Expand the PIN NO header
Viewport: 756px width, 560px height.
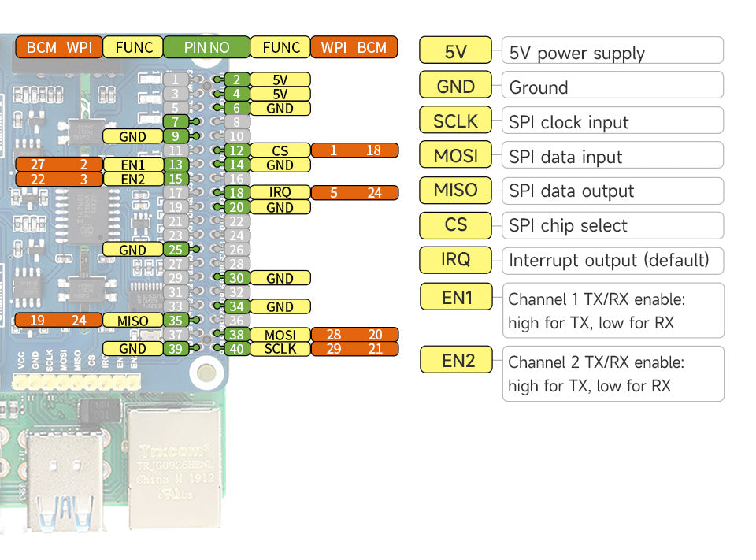point(206,47)
